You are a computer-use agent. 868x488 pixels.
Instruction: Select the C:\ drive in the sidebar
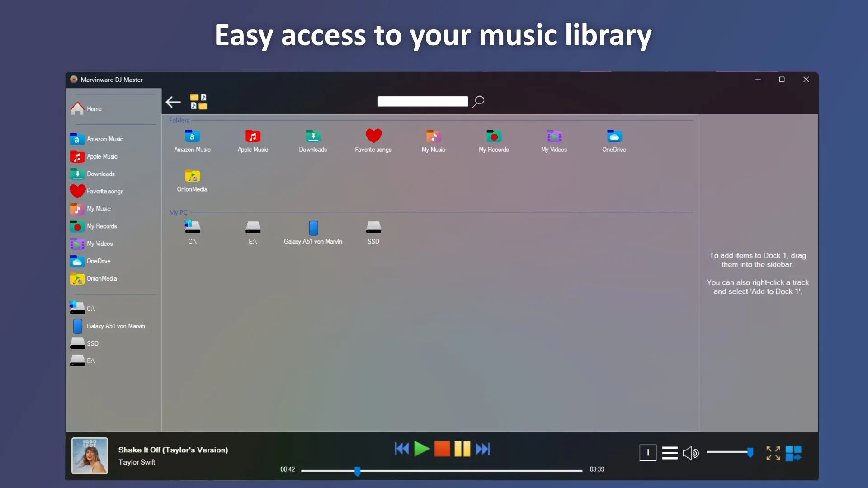[83, 308]
